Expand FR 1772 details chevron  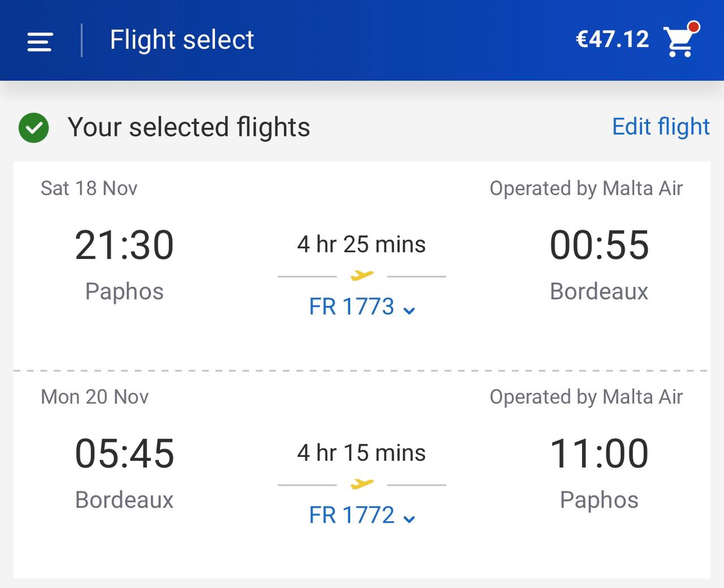tap(409, 518)
